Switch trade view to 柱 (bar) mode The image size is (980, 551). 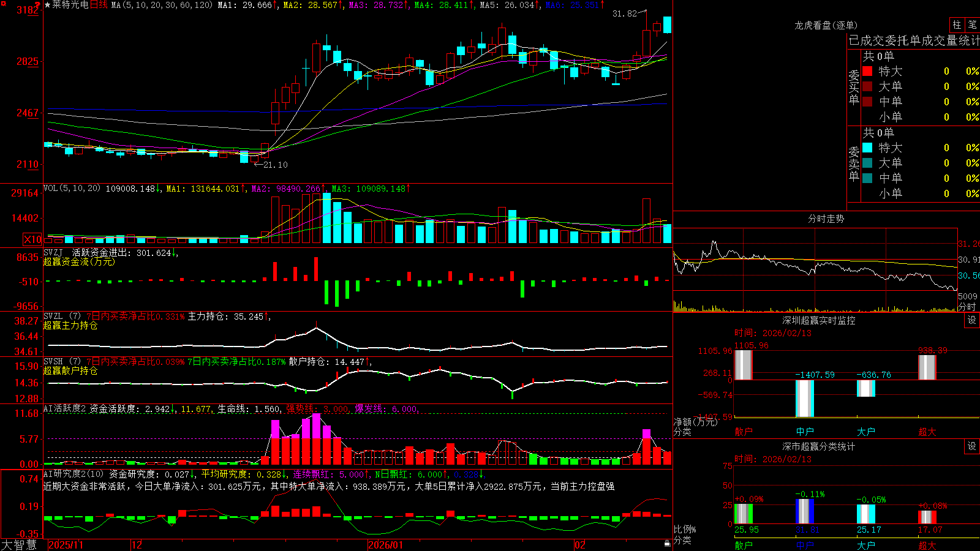(x=957, y=25)
